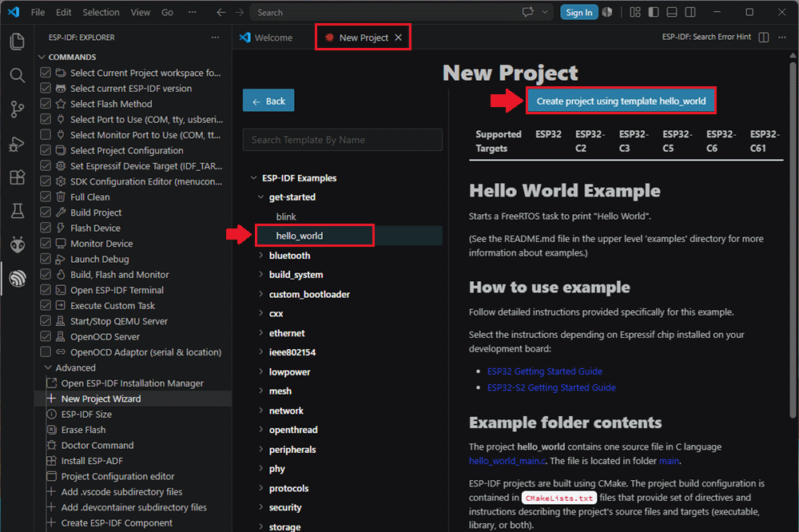Toggle Select current ESP-IDF version checkbox
The height and width of the screenshot is (532, 799).
click(x=46, y=88)
